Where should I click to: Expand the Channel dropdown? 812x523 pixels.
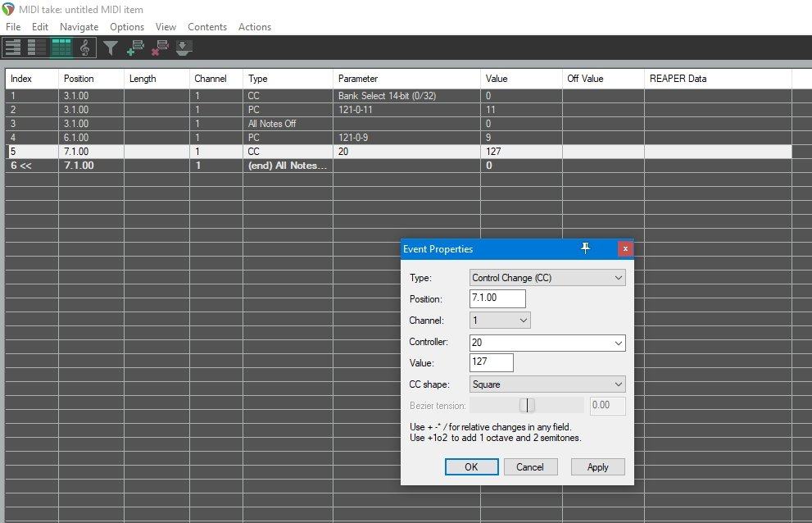[x=500, y=321]
